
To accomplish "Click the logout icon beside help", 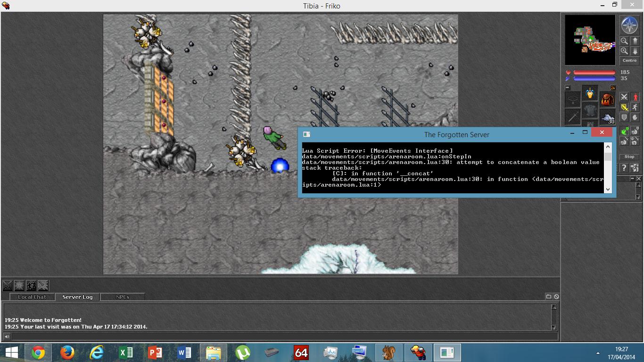I will pos(635,167).
